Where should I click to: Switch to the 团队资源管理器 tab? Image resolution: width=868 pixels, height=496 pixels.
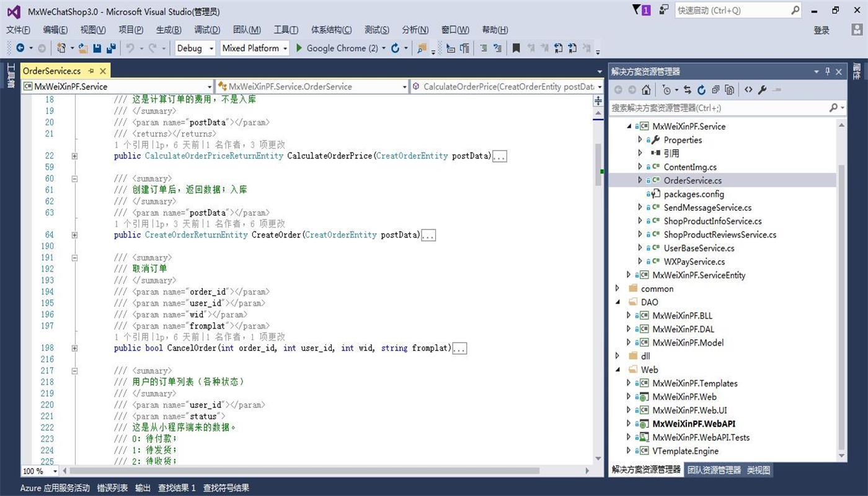pyautogui.click(x=714, y=470)
